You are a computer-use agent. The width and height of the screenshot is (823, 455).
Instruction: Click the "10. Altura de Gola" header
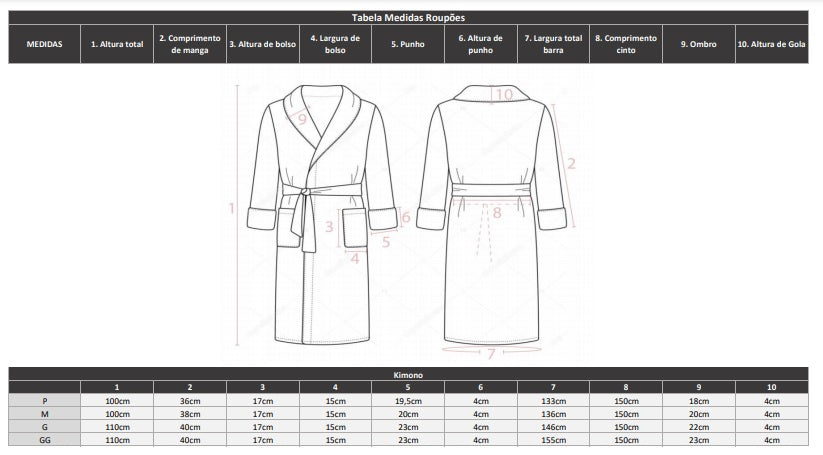point(770,44)
